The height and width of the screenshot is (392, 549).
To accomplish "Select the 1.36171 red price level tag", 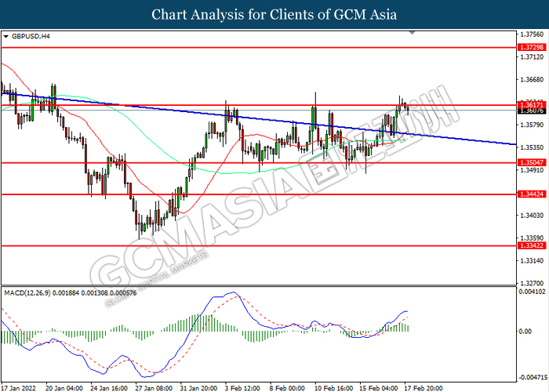I will pos(531,104).
